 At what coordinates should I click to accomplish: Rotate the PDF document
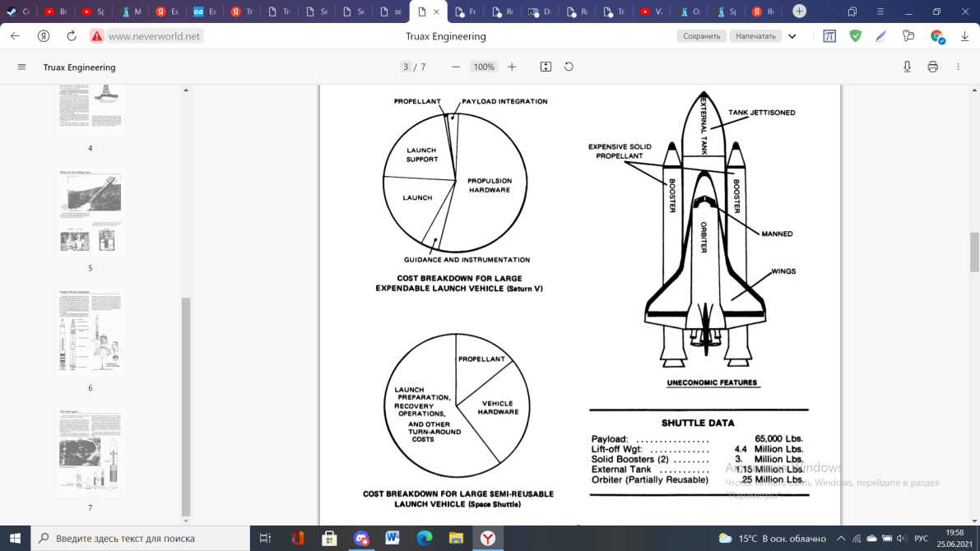[569, 67]
